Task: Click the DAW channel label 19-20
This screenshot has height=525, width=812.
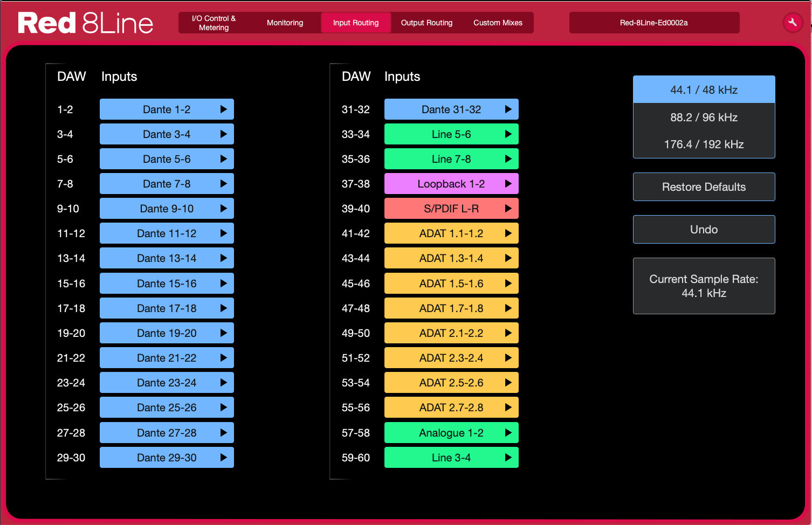Action: point(71,333)
